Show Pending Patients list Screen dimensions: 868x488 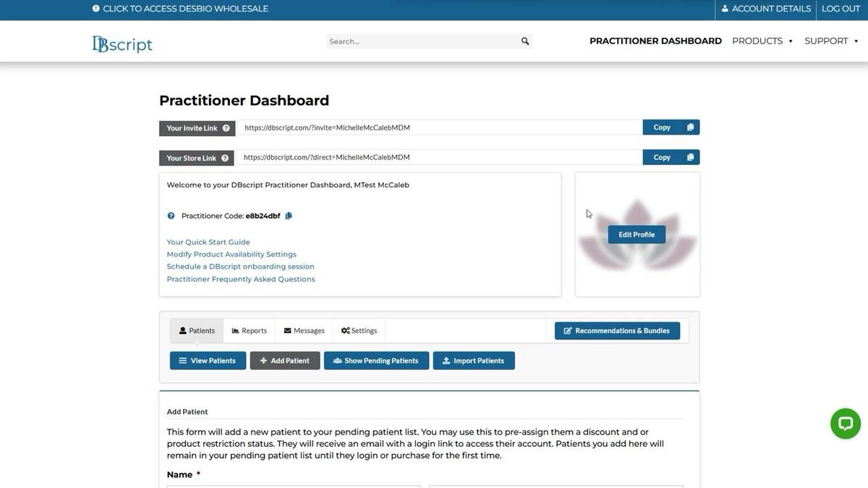(376, 361)
